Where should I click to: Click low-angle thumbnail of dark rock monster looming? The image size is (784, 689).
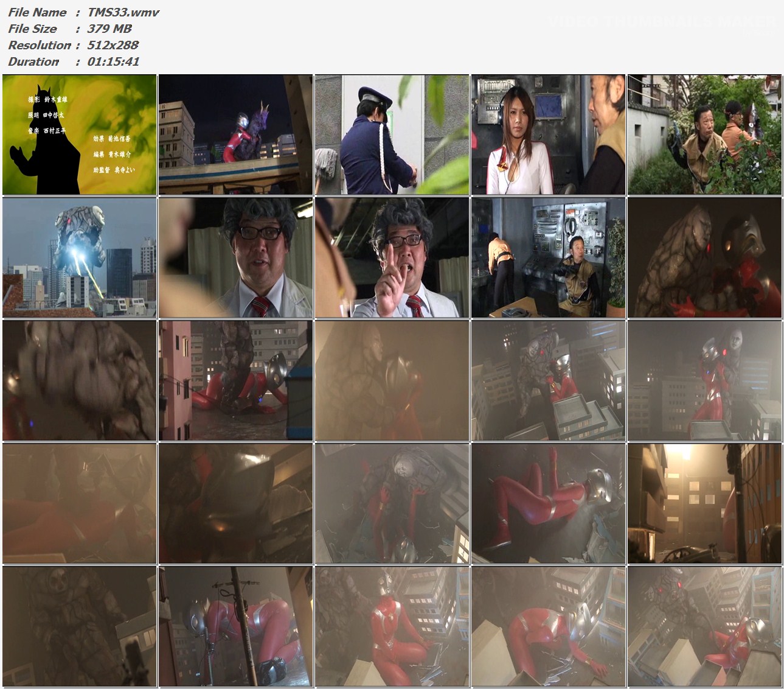[80, 626]
